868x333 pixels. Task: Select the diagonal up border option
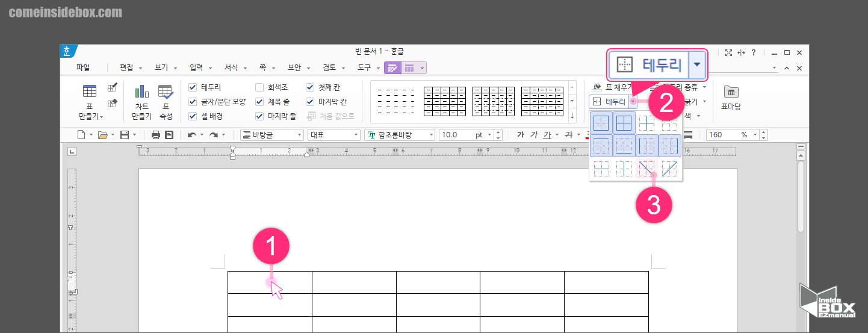(x=669, y=170)
